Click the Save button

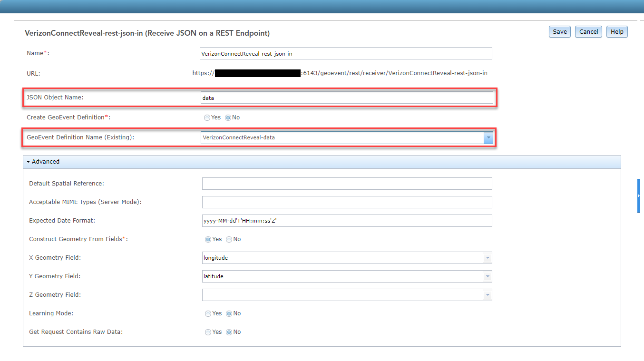click(x=560, y=32)
